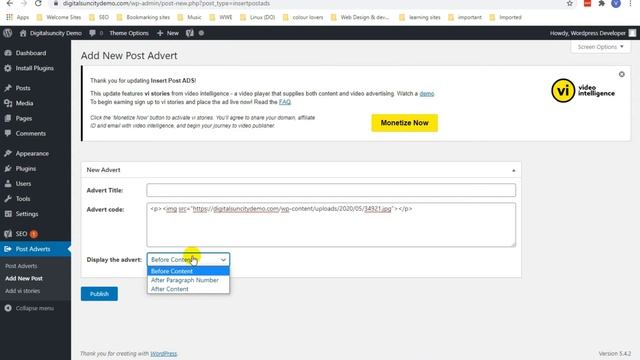Open Imported bookmark folder
This screenshot has width=640, height=360.
pos(505,18)
